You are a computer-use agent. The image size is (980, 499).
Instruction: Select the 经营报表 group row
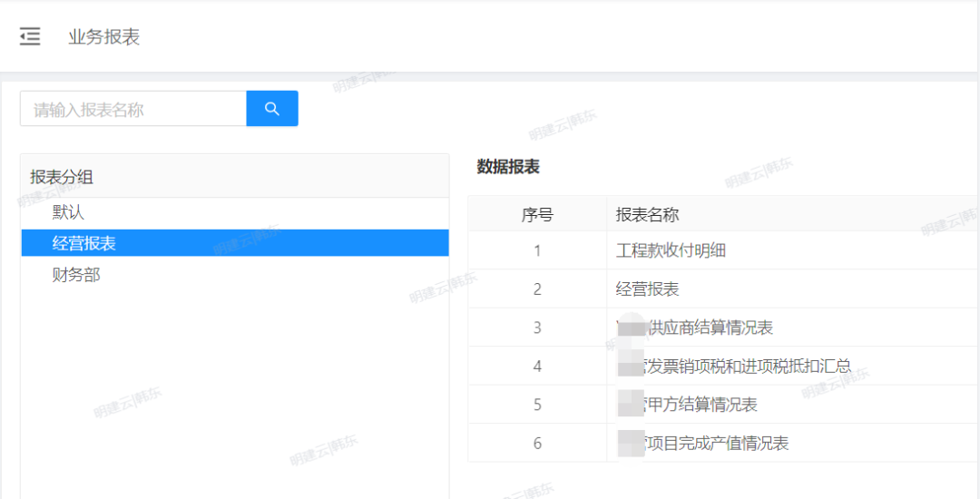pos(235,243)
